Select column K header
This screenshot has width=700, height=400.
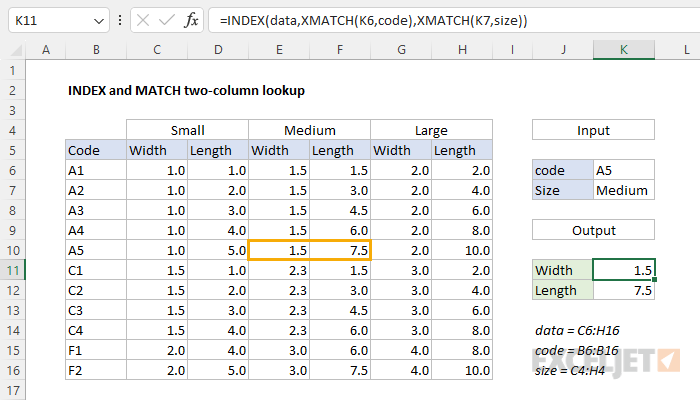pyautogui.click(x=624, y=50)
